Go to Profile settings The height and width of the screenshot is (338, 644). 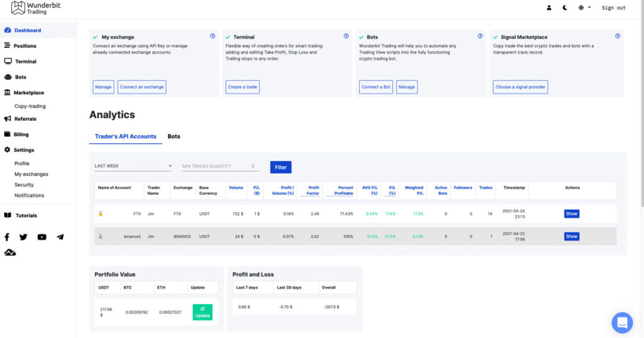22,163
